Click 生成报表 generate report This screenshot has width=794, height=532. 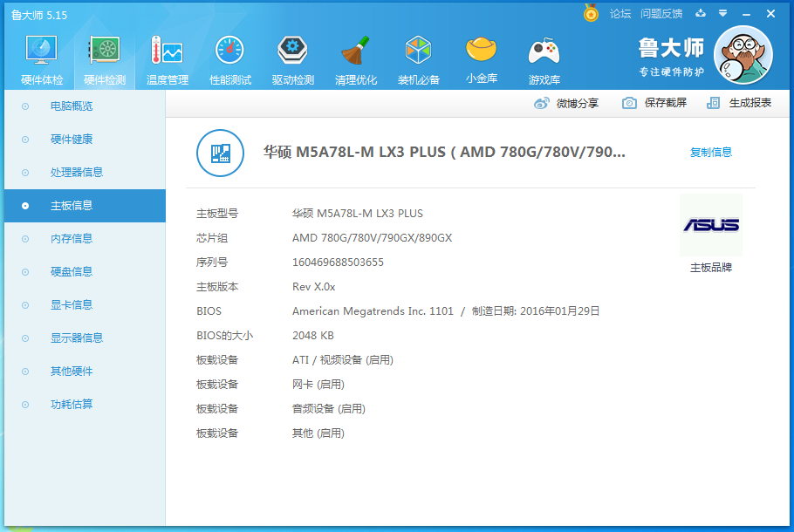[739, 103]
